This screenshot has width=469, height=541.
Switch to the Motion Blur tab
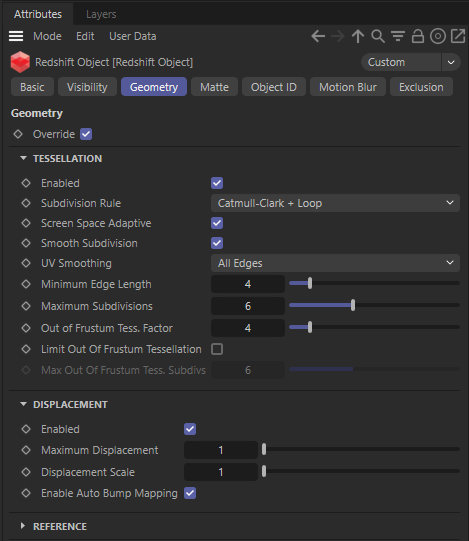point(348,87)
